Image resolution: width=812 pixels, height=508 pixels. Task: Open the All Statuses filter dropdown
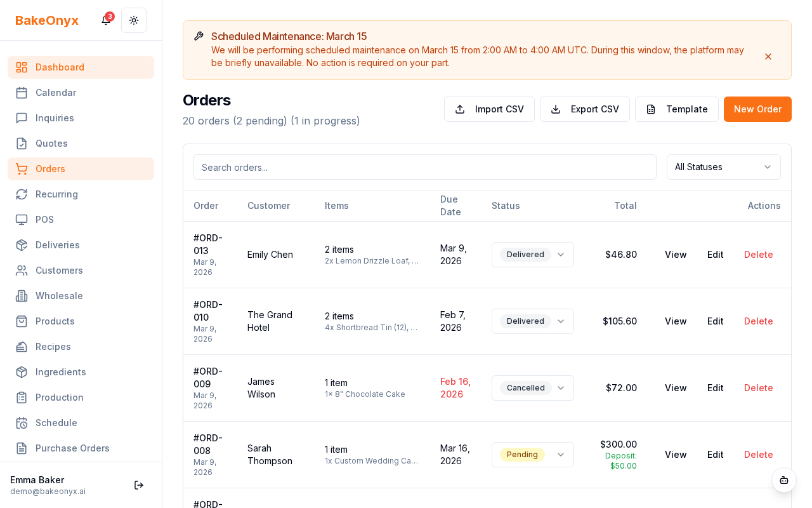click(x=724, y=167)
